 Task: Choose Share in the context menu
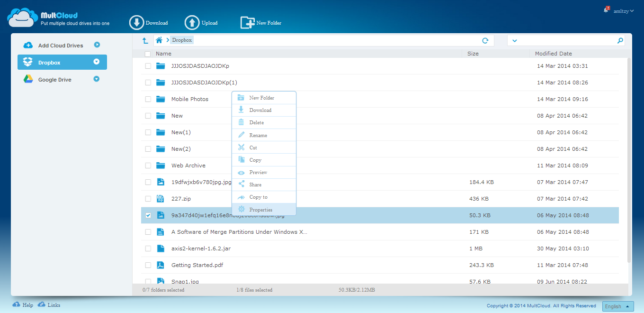[x=255, y=184]
